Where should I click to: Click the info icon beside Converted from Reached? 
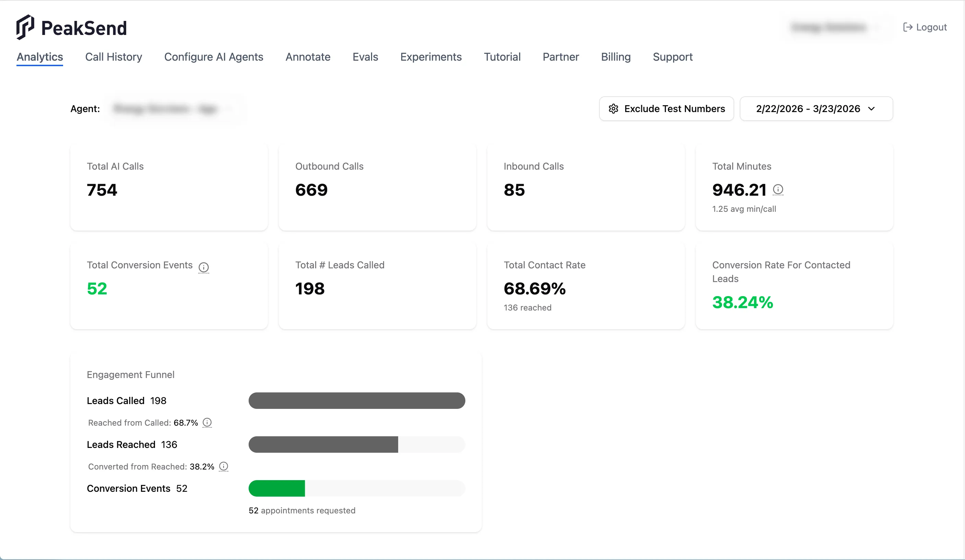pyautogui.click(x=224, y=466)
